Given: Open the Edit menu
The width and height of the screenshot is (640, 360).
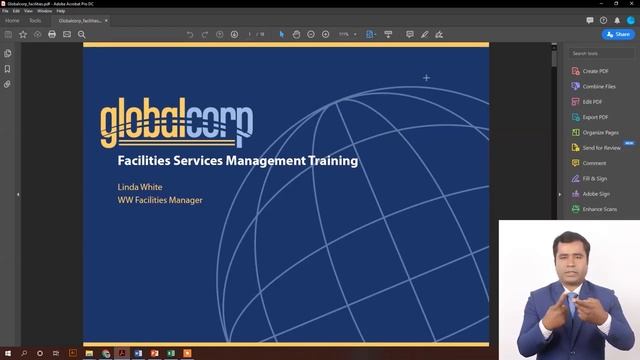Looking at the screenshot, I should click(16, 11).
